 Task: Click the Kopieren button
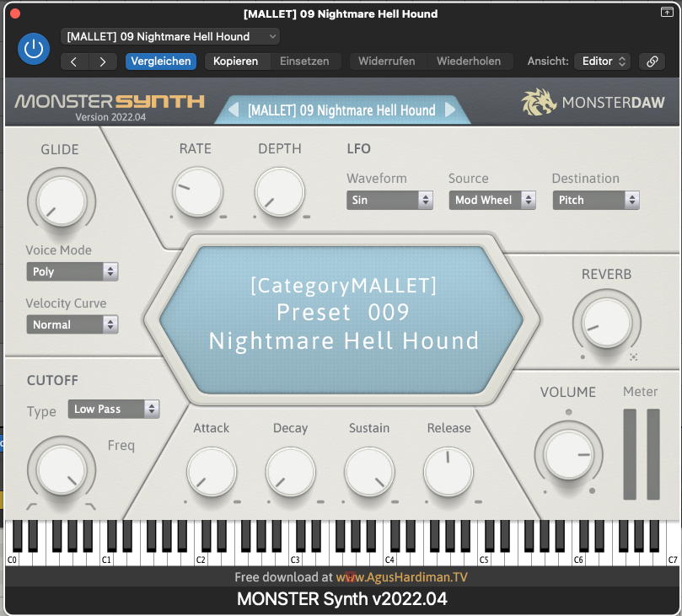point(235,62)
